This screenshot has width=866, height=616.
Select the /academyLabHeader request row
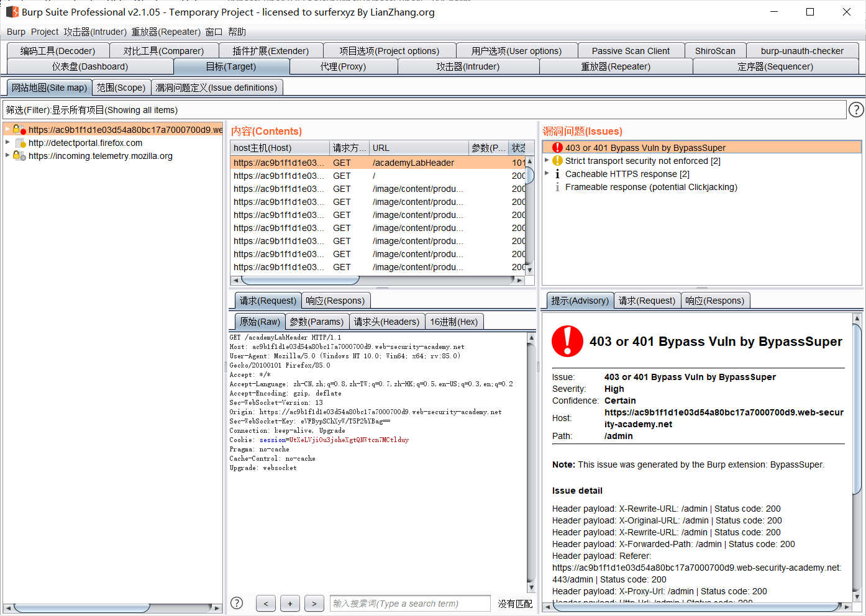[x=378, y=163]
